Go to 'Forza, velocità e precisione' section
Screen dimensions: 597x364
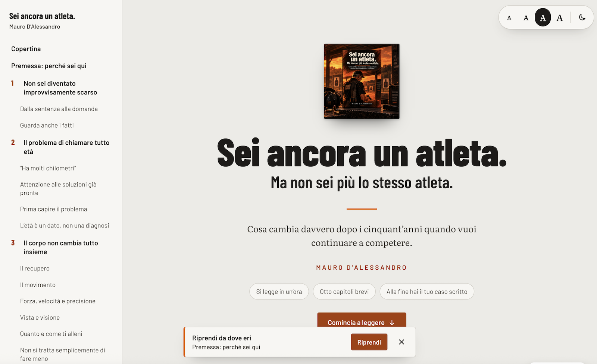[58, 301]
